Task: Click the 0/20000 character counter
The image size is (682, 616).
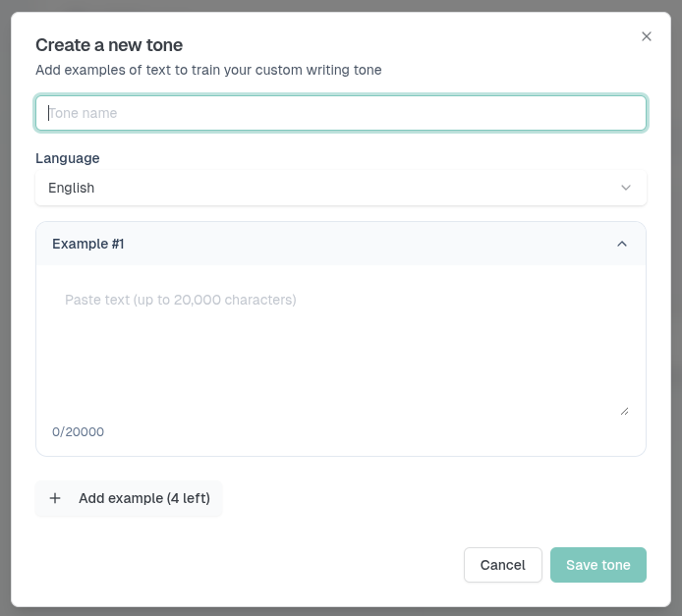Action: [x=79, y=432]
